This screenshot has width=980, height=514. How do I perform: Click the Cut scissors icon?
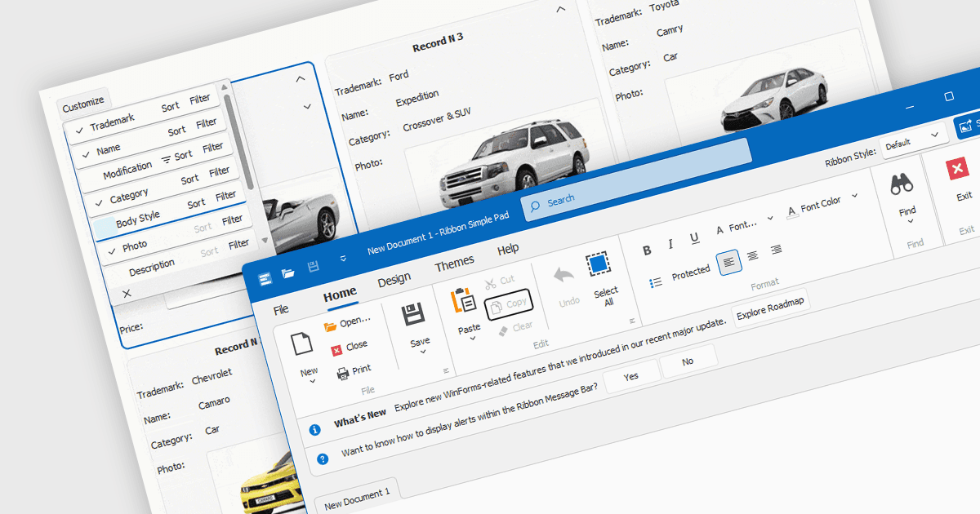(490, 284)
